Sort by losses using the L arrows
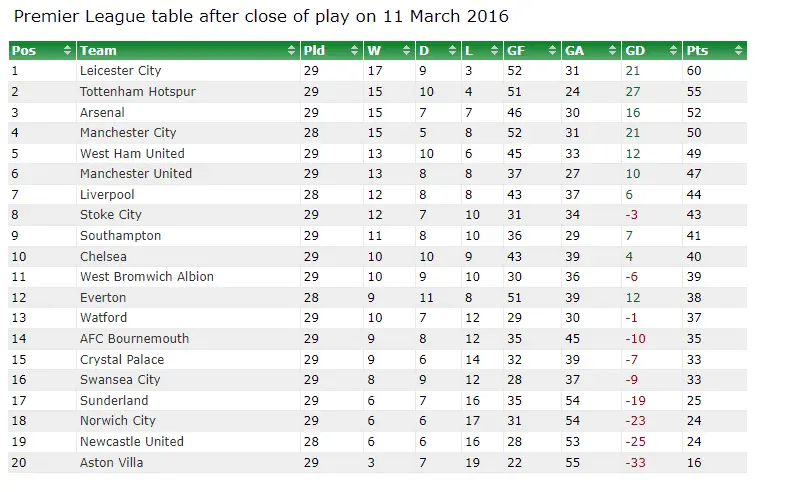Image resolution: width=808 pixels, height=492 pixels. [495, 51]
